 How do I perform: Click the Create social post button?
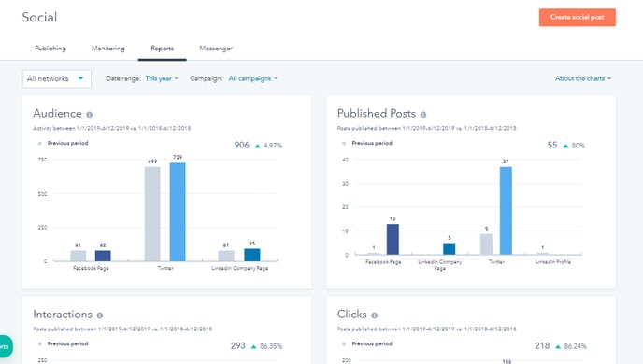577,17
